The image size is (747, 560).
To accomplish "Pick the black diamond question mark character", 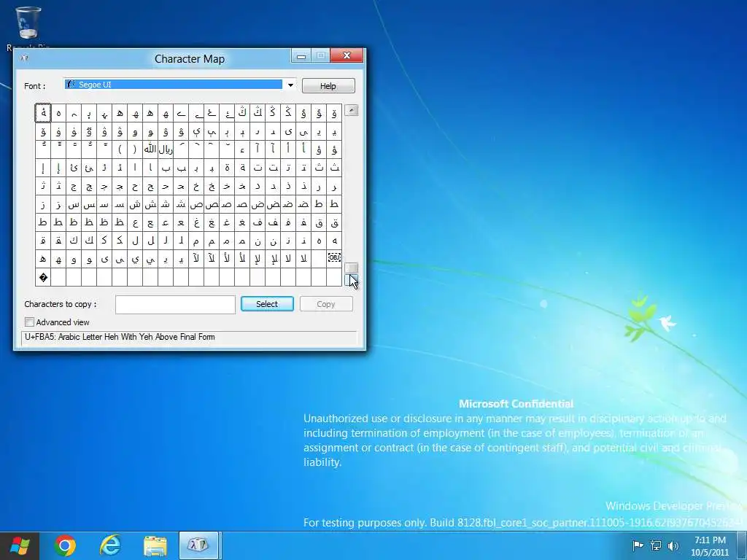I will point(43,277).
